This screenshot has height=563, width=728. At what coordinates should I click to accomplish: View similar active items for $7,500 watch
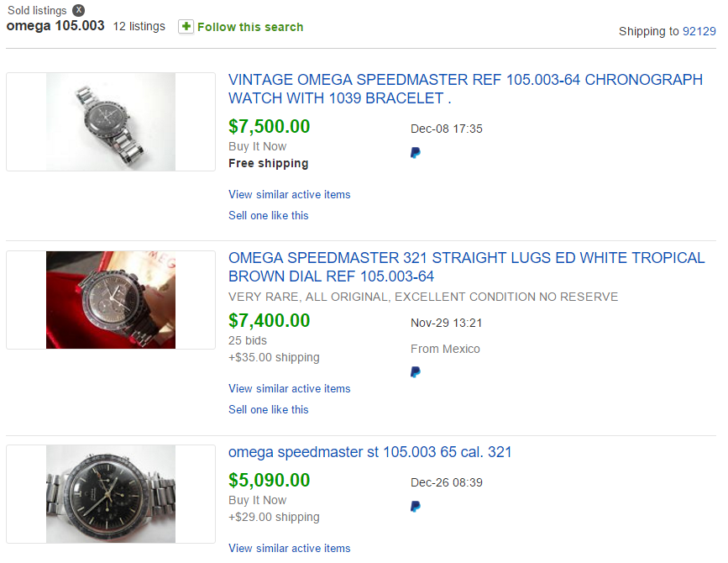290,194
